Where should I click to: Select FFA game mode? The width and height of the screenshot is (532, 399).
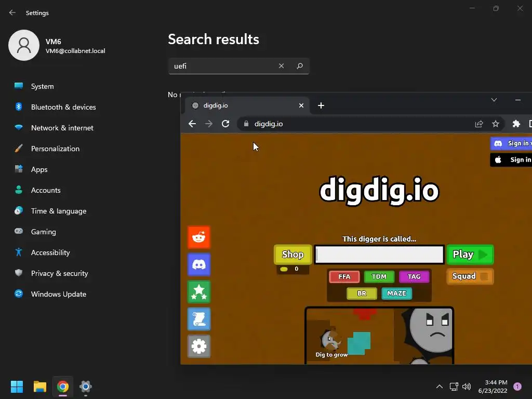tap(344, 276)
